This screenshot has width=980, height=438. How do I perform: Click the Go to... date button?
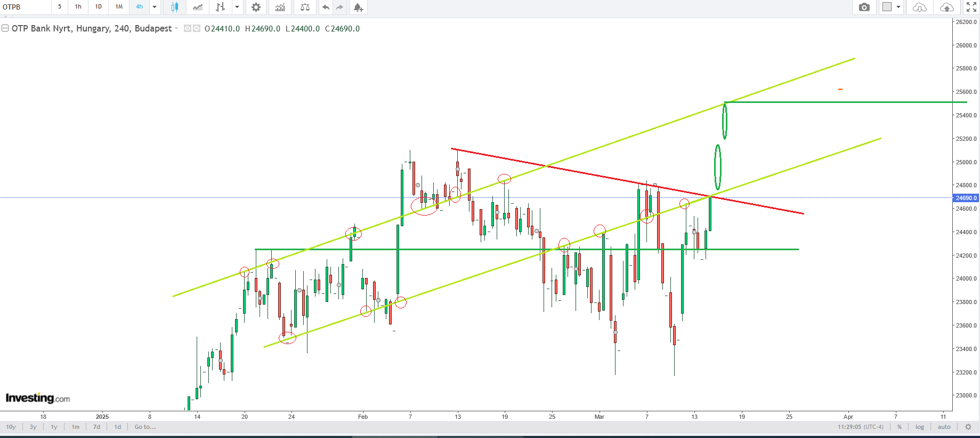tap(145, 427)
